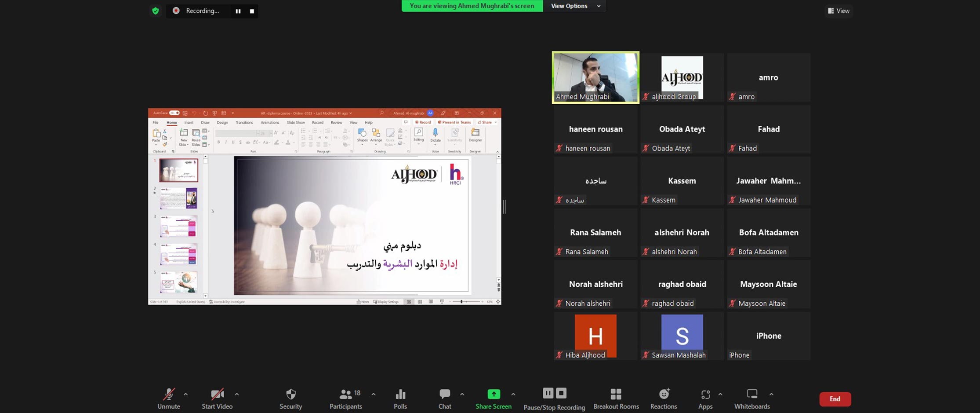Expand audio options arrow beside Unmute
The height and width of the screenshot is (413, 980).
(x=185, y=394)
